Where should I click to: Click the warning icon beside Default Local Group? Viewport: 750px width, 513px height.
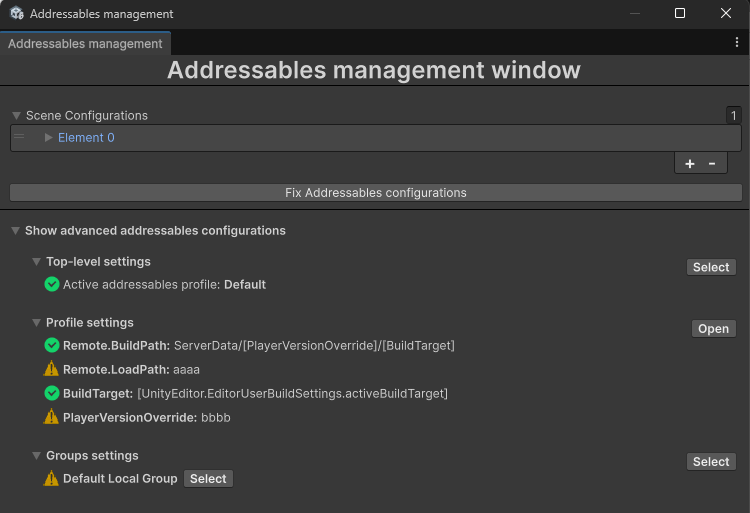52,479
